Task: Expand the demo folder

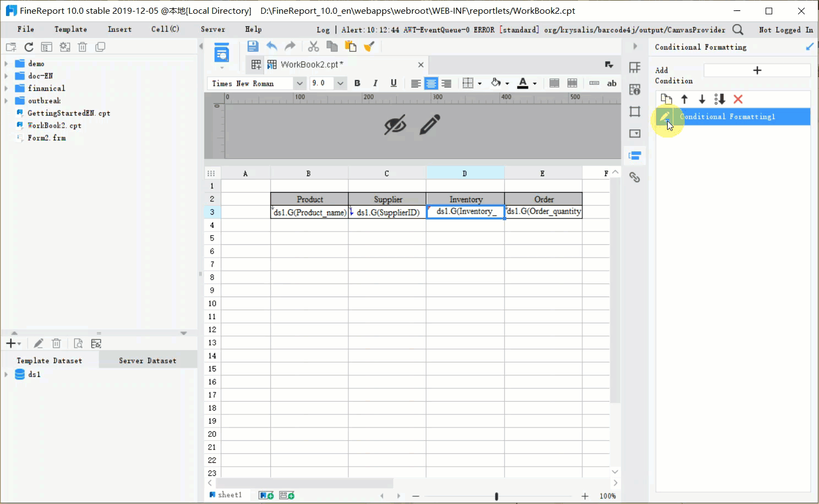Action: [6, 63]
